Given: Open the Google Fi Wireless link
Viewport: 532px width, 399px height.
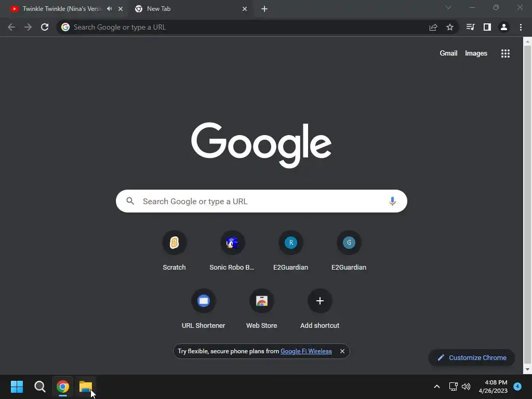Looking at the screenshot, I should pos(306,351).
